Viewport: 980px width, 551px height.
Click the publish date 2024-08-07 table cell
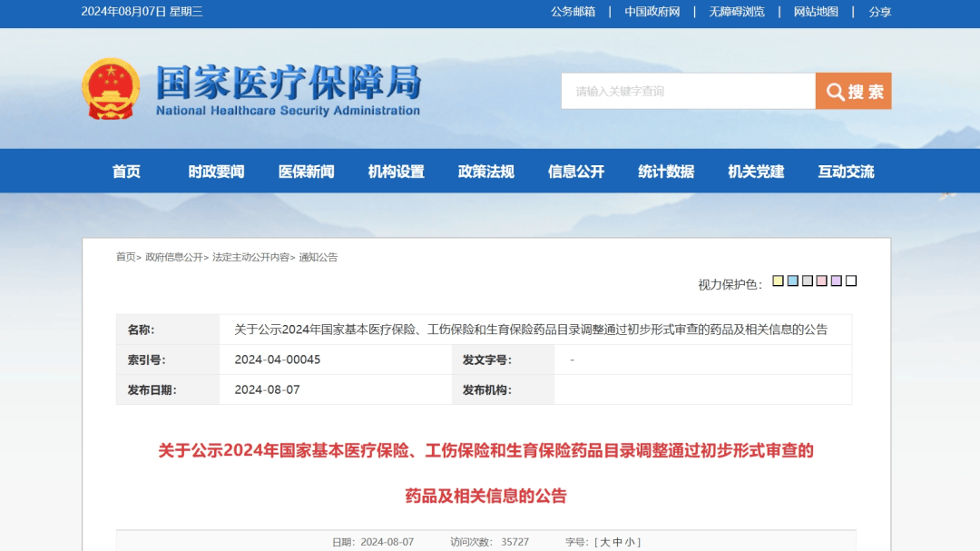pyautogui.click(x=336, y=389)
